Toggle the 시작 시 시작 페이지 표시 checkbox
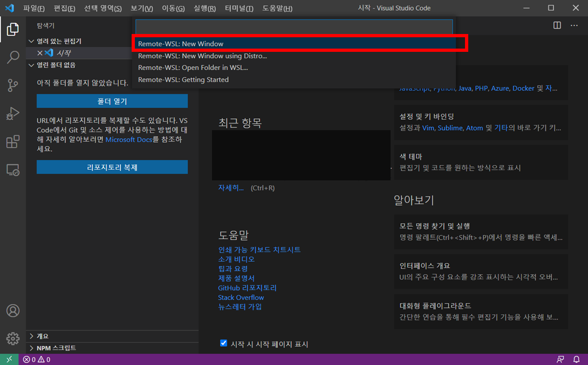The width and height of the screenshot is (588, 365). coord(223,343)
